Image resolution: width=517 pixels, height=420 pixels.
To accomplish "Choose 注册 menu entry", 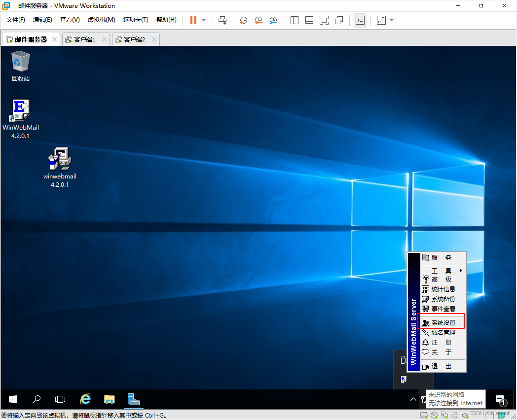I will [443, 343].
